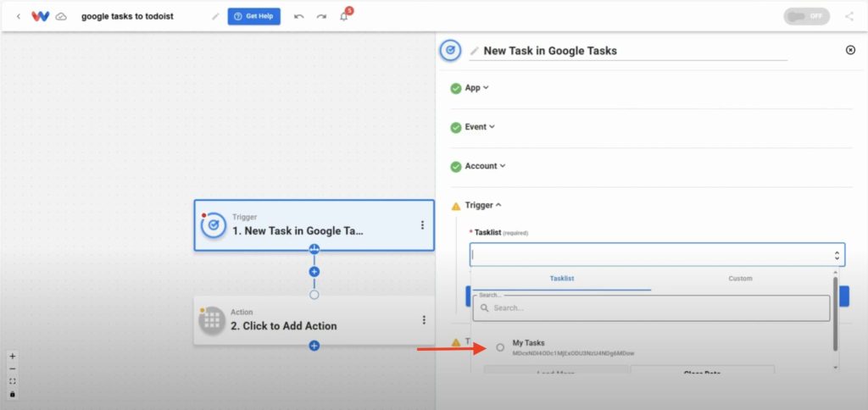Click the green check next to Event
The width and height of the screenshot is (868, 410).
point(455,128)
